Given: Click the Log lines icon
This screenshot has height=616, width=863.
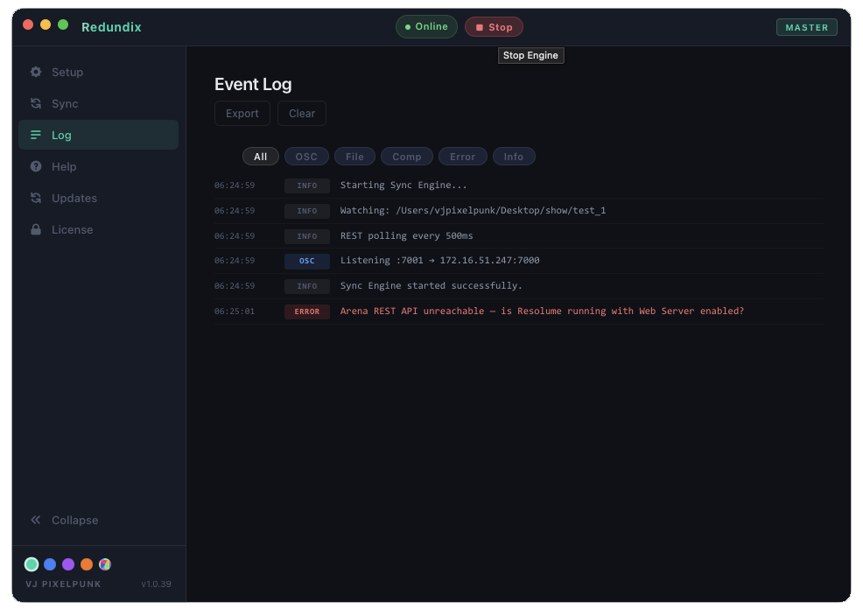Looking at the screenshot, I should (36, 135).
